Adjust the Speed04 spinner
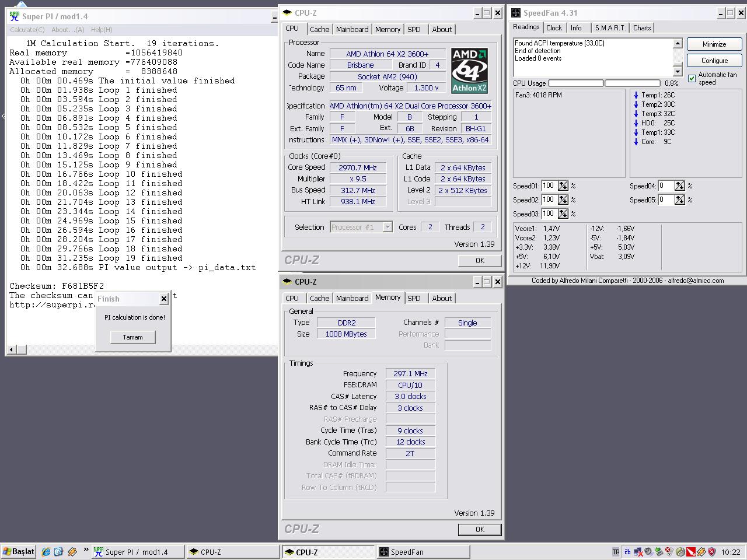The height and width of the screenshot is (560, 747). (679, 185)
